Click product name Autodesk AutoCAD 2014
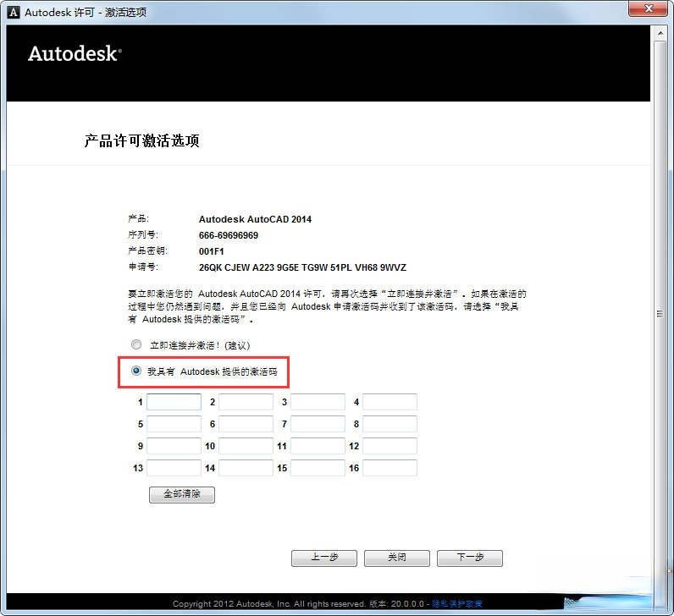The image size is (674, 616). (x=255, y=219)
